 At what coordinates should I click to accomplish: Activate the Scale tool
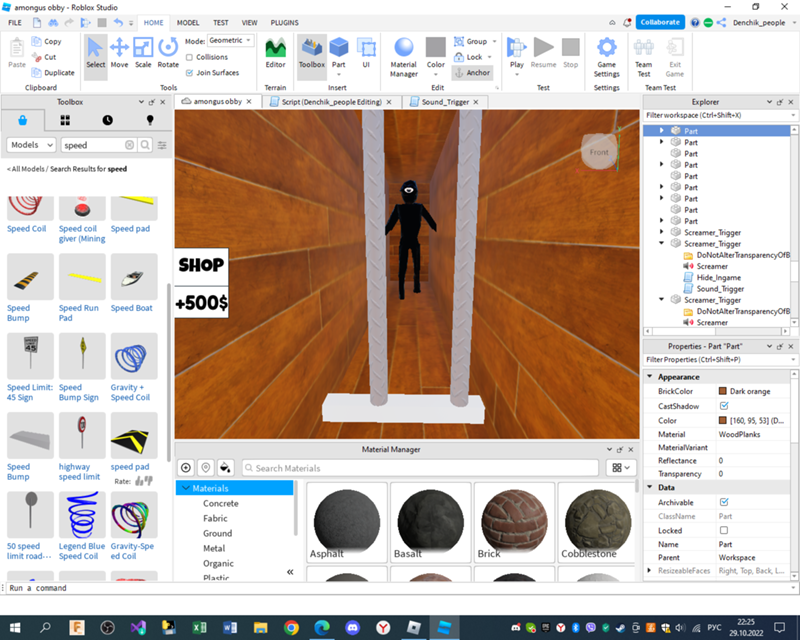coord(143,51)
